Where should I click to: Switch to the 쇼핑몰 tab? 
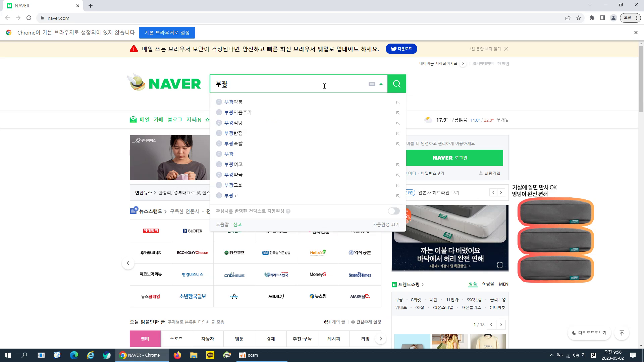(487, 284)
